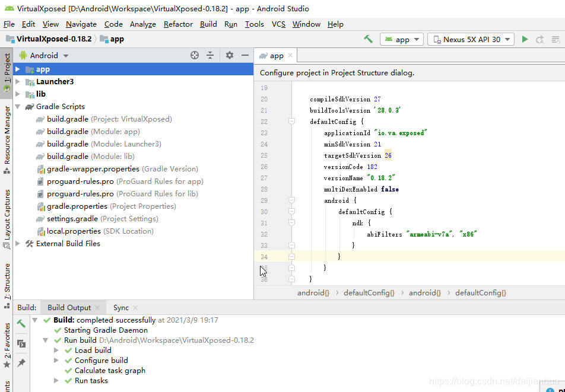Open the Help menu

[335, 24]
